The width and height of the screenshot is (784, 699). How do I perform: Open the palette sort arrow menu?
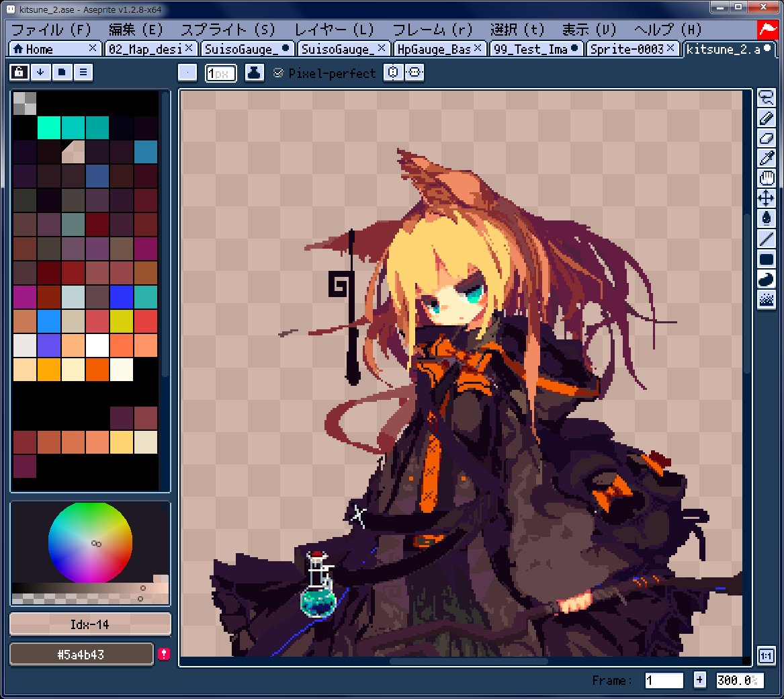(x=40, y=72)
